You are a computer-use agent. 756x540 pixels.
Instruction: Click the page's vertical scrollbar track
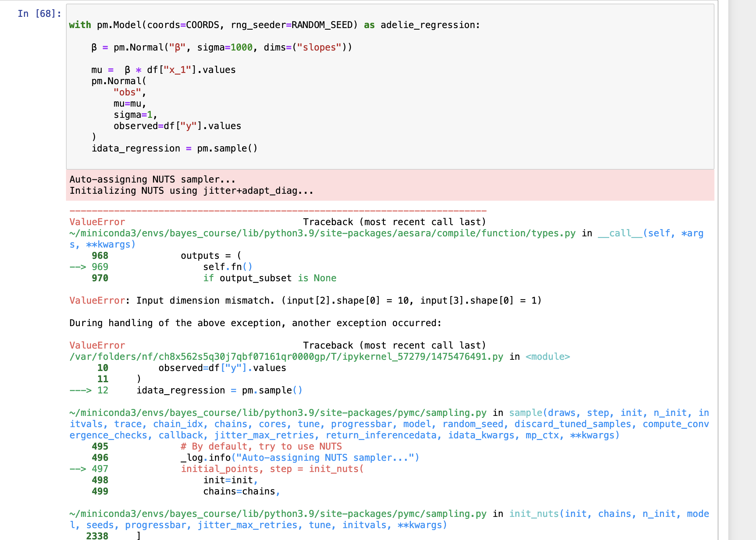pos(742,266)
